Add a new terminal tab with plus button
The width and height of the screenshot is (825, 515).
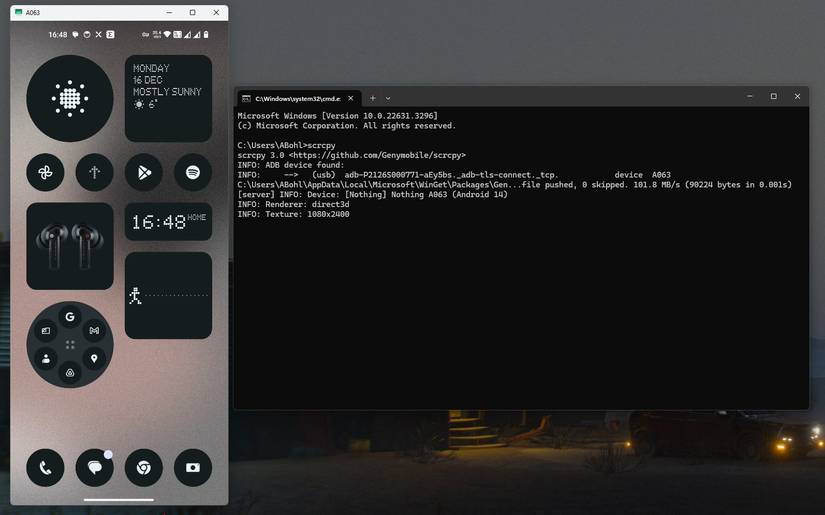point(372,98)
